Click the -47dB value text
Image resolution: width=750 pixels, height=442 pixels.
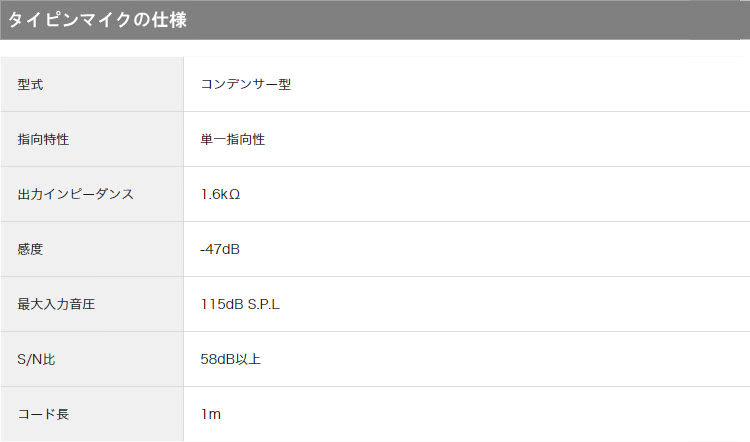220,249
